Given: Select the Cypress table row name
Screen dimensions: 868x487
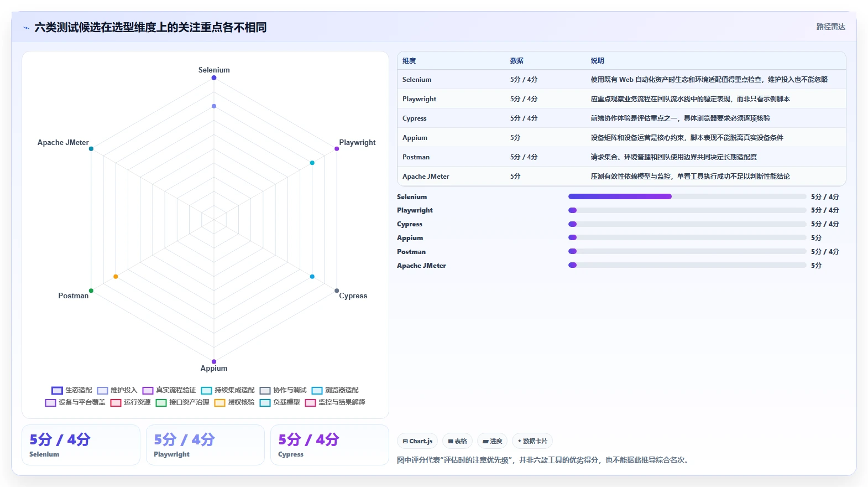Looking at the screenshot, I should (x=415, y=118).
